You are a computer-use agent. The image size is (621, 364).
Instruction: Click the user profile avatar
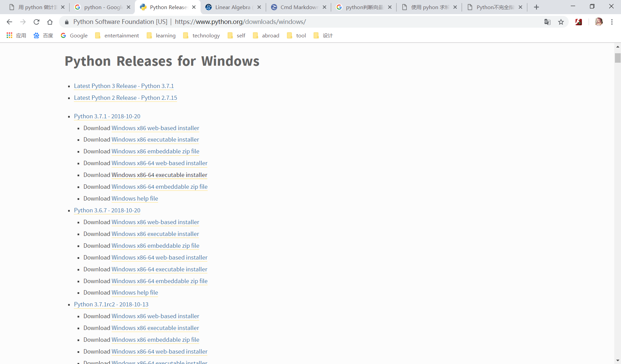point(599,22)
